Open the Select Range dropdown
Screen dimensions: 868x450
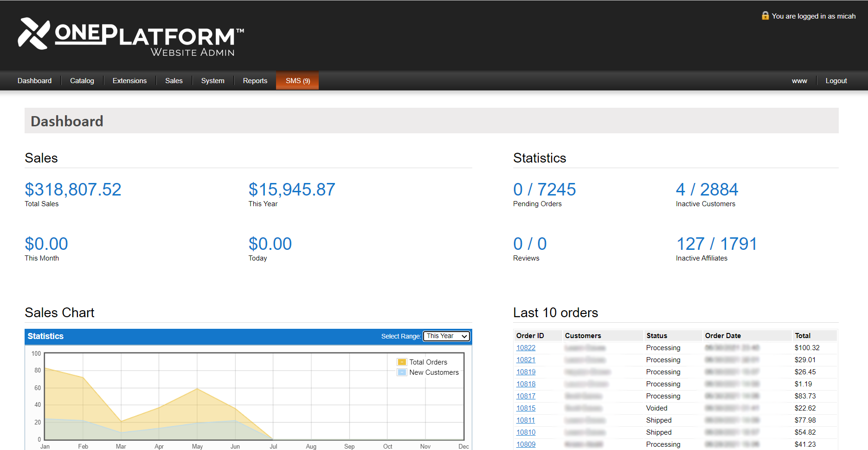point(446,336)
